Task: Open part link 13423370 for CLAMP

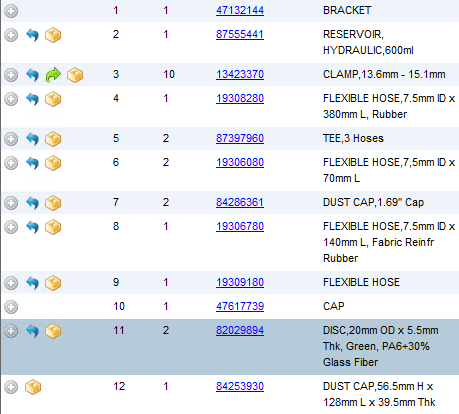Action: click(x=240, y=74)
